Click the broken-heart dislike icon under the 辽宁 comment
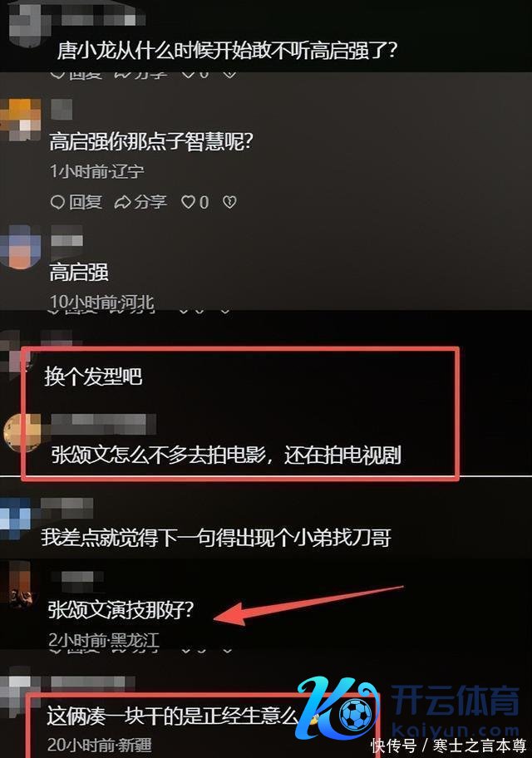 pos(229,202)
